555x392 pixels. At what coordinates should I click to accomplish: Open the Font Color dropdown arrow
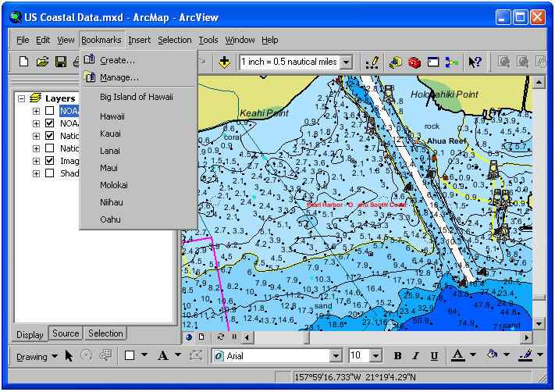(473, 355)
